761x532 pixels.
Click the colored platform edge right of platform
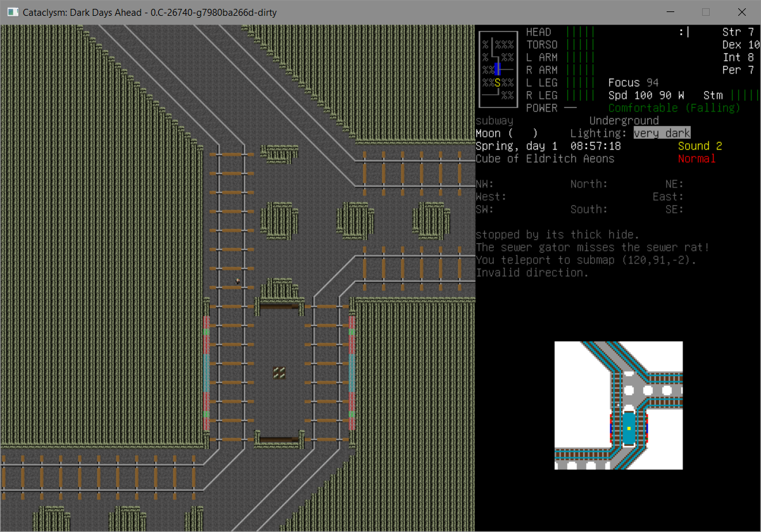(x=352, y=374)
